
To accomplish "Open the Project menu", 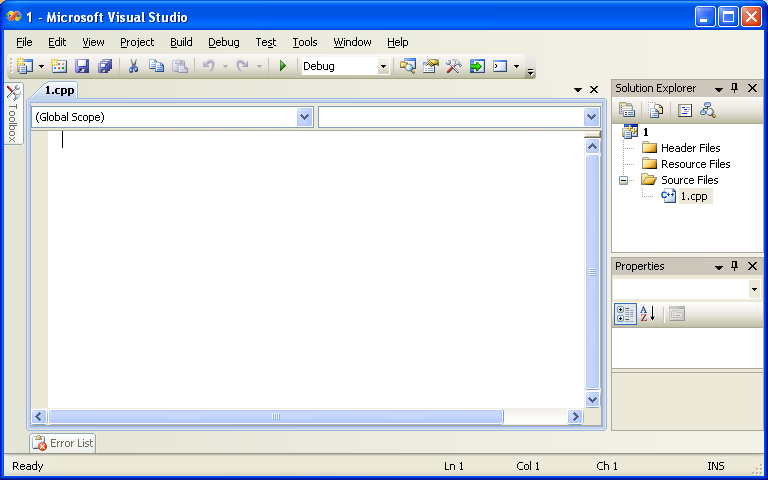I will click(137, 42).
